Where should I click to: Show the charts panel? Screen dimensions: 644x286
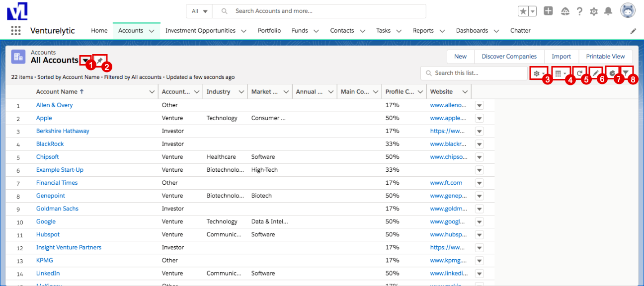point(613,73)
